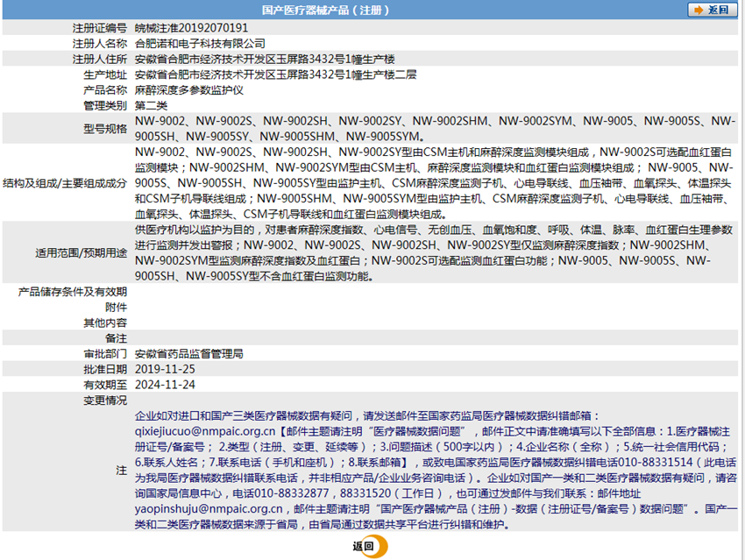The height and width of the screenshot is (560, 745).
Task: Click email address qixiejiucuo@nmpaic.org.cn
Action: point(205,431)
